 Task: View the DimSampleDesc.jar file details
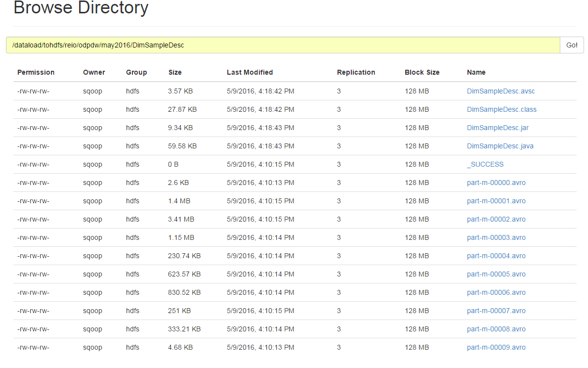tap(498, 128)
